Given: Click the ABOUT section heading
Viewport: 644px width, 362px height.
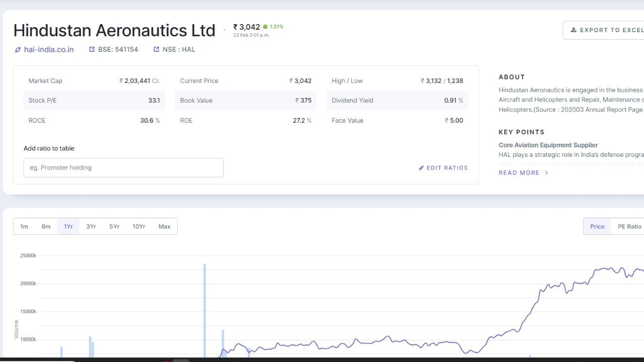Looking at the screenshot, I should click(512, 77).
